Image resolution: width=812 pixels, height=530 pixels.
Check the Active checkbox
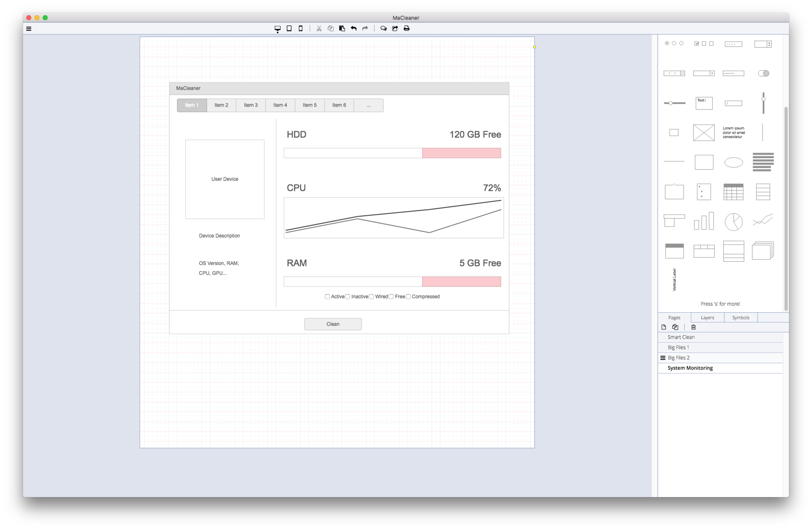click(x=327, y=297)
